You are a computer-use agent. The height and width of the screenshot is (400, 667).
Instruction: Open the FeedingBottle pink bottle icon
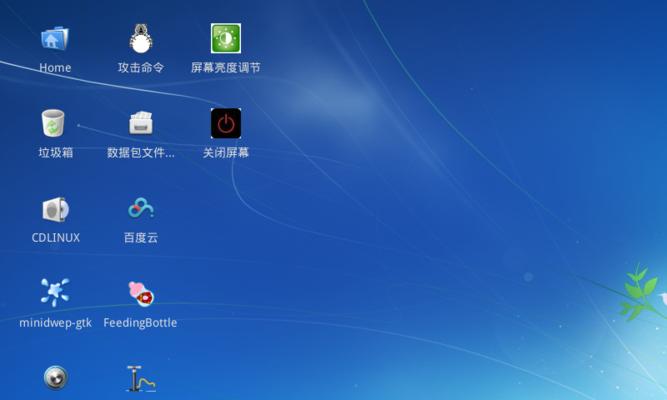(x=140, y=293)
